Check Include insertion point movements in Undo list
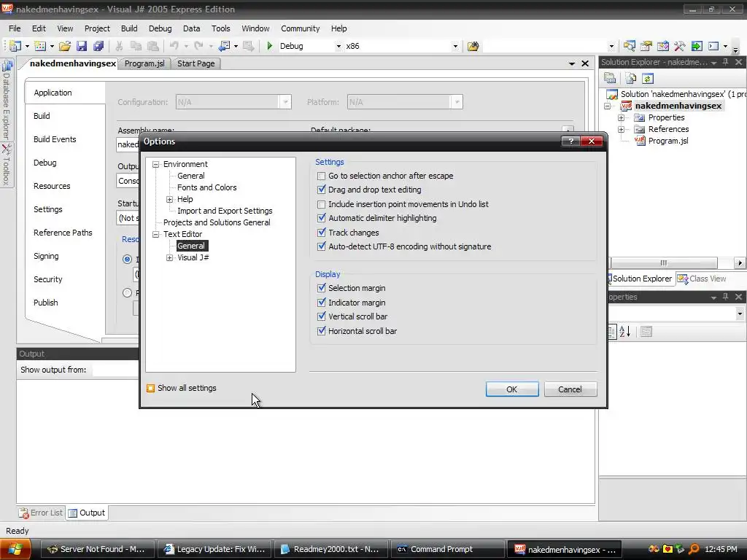This screenshot has height=560, width=747. 322,204
